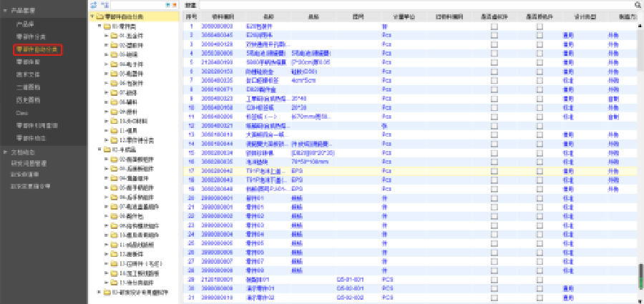Viewport: 644px width, 304px height.
Task: Tick the left checkbox in table row 31
Action: [494, 298]
